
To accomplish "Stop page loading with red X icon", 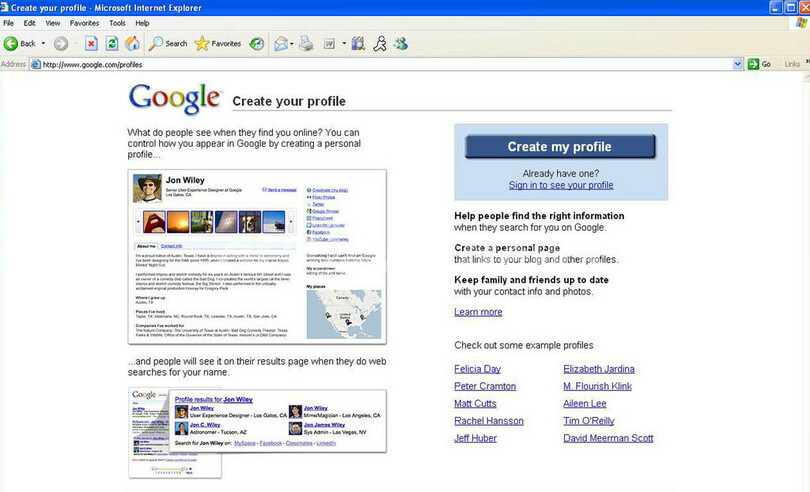I will 91,43.
